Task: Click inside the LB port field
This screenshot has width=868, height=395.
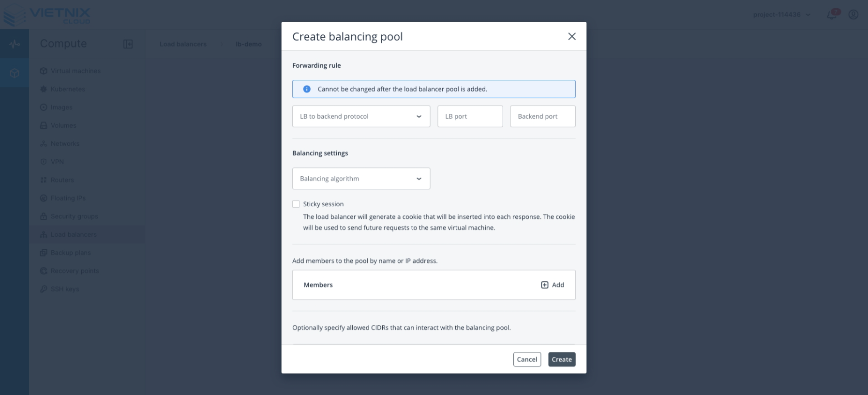Action: click(470, 116)
